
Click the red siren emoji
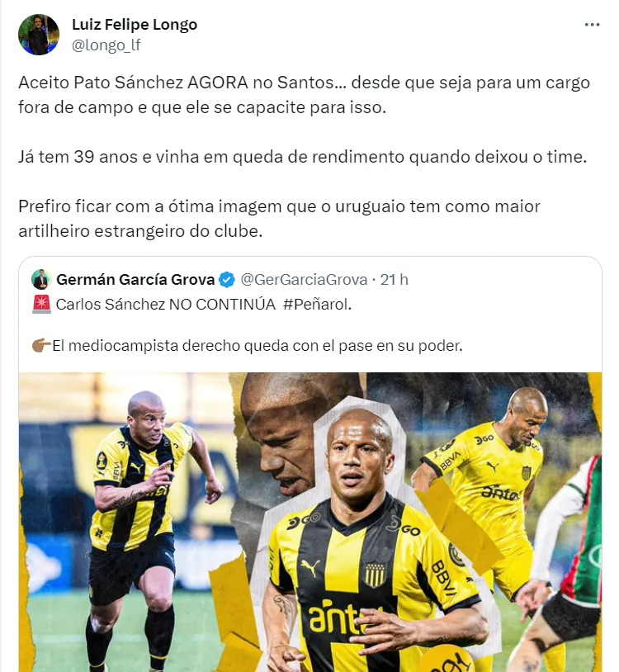[x=41, y=305]
